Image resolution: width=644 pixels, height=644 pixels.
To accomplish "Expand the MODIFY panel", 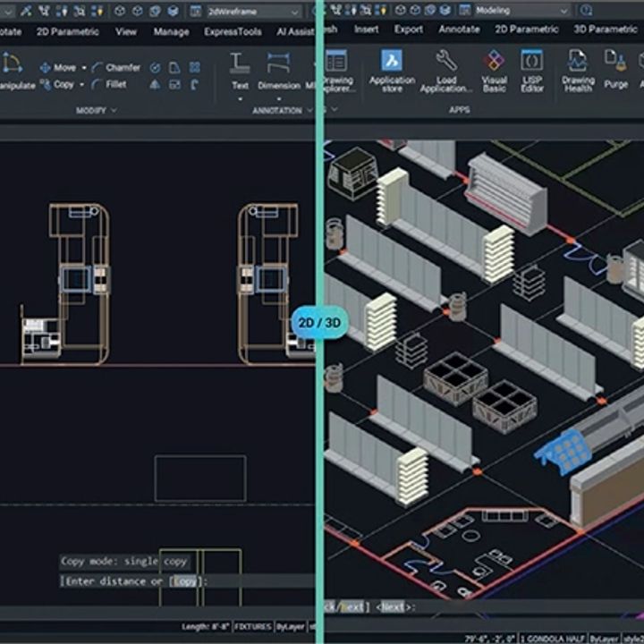I will (x=96, y=111).
